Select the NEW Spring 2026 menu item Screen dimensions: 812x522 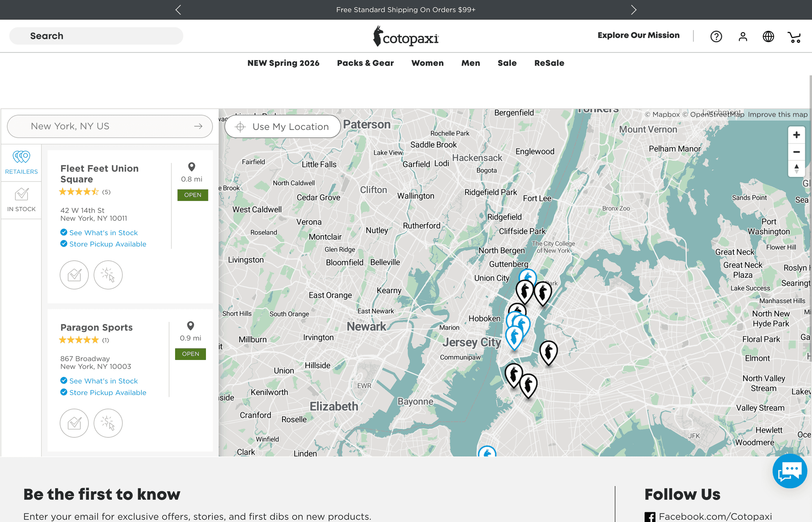[x=283, y=63]
